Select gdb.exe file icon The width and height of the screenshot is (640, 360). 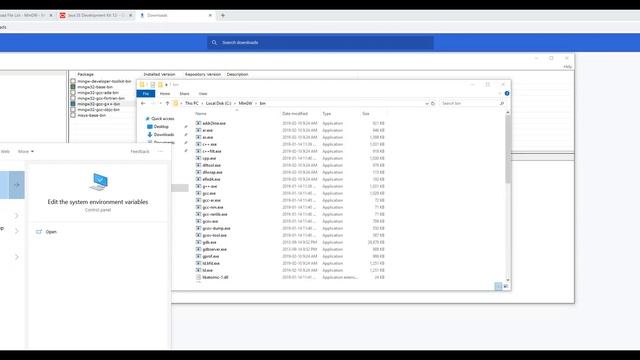[198, 242]
